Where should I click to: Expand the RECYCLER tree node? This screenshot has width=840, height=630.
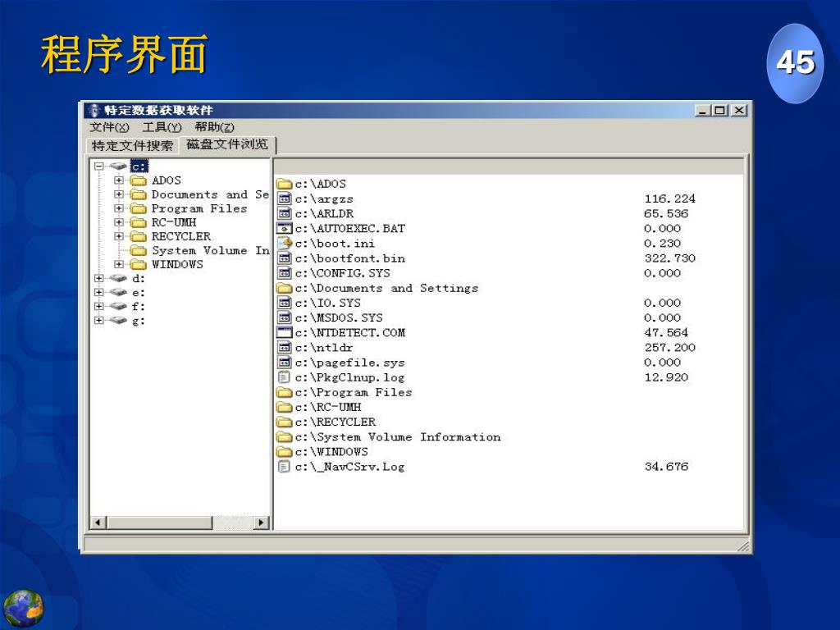coord(119,236)
